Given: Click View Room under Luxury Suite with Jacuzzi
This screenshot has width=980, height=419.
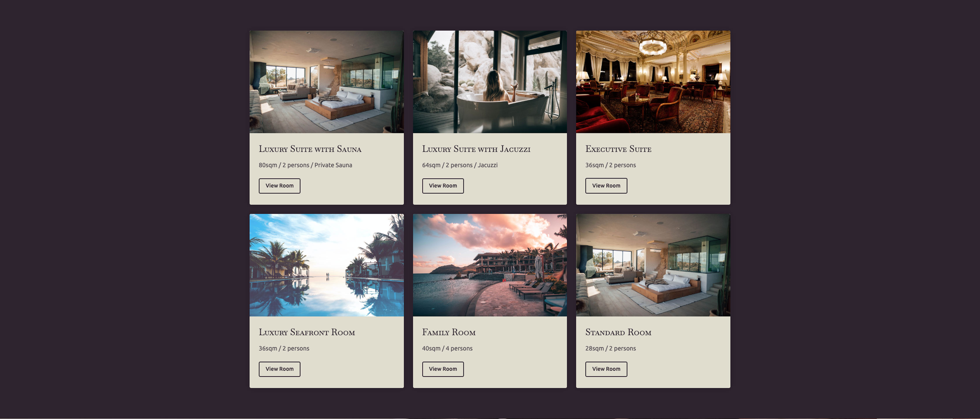Looking at the screenshot, I should coord(442,186).
